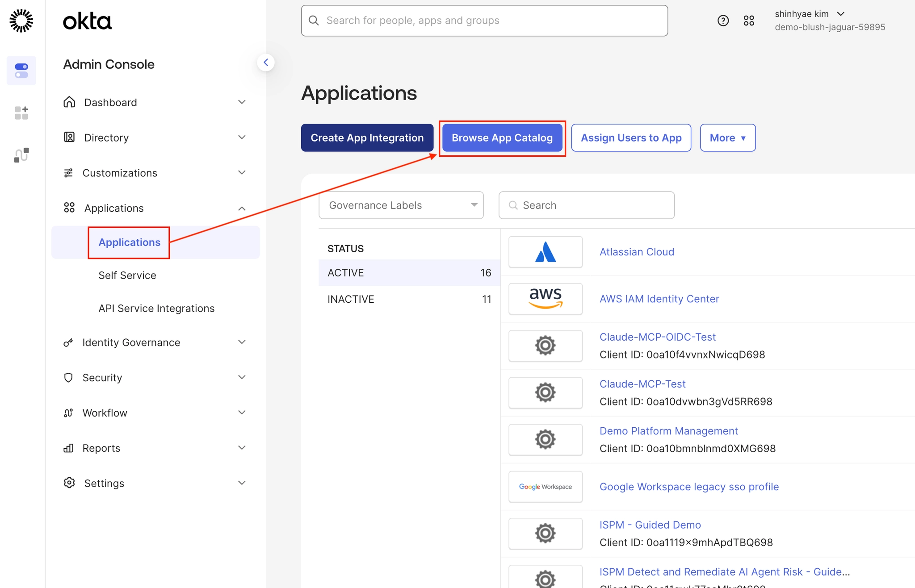Viewport: 915px width, 588px height.
Task: Expand the Reports menu chevron
Action: point(242,448)
